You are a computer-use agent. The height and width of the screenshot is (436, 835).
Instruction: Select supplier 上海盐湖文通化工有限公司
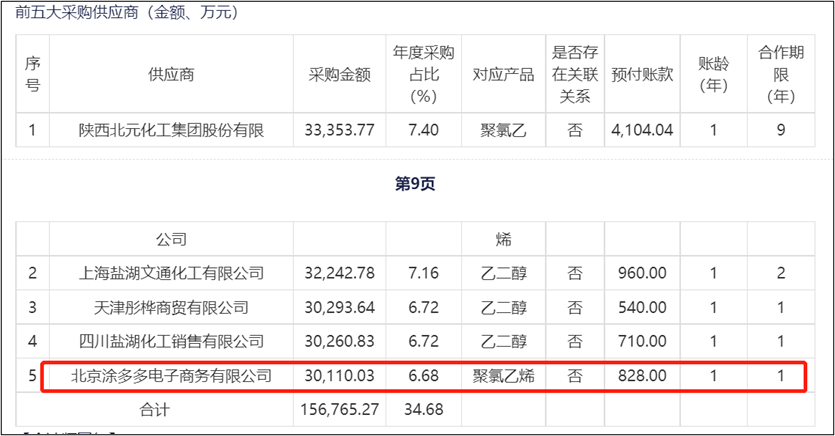[171, 273]
